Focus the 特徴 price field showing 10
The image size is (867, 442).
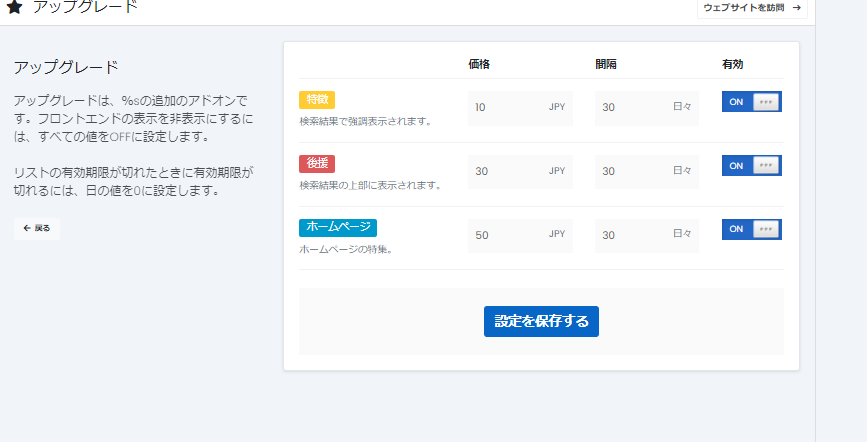tap(505, 107)
